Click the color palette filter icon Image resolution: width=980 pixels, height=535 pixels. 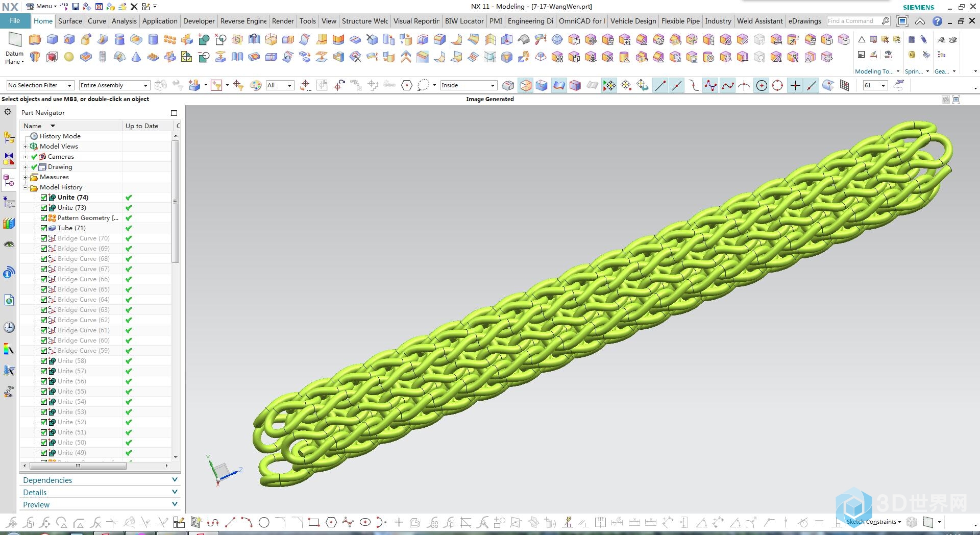point(256,85)
